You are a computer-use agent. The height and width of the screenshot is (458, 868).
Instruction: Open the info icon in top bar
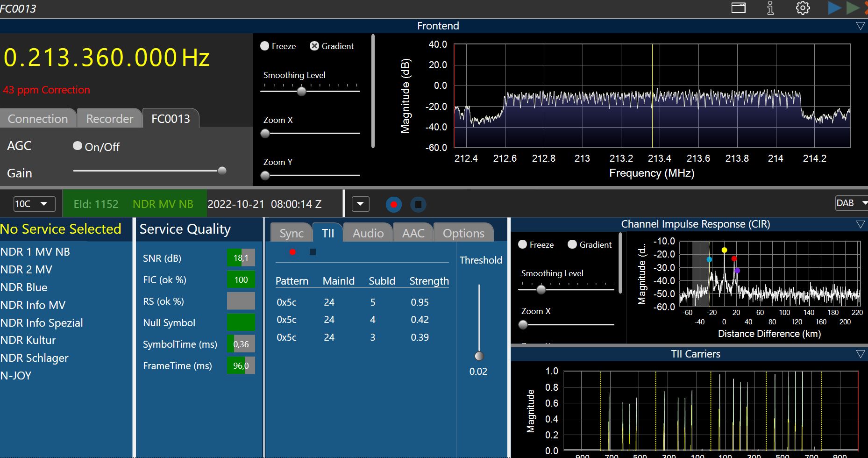click(770, 8)
